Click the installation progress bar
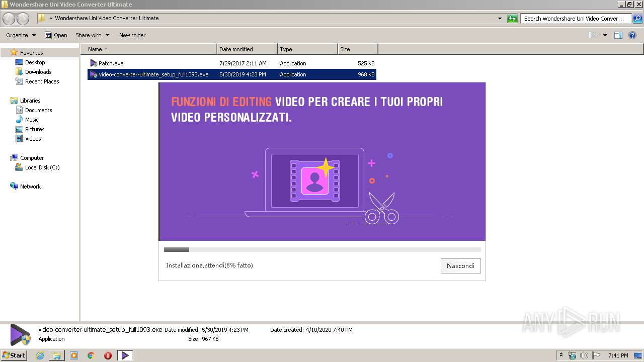Viewport: 644px width, 362px height. click(x=322, y=249)
